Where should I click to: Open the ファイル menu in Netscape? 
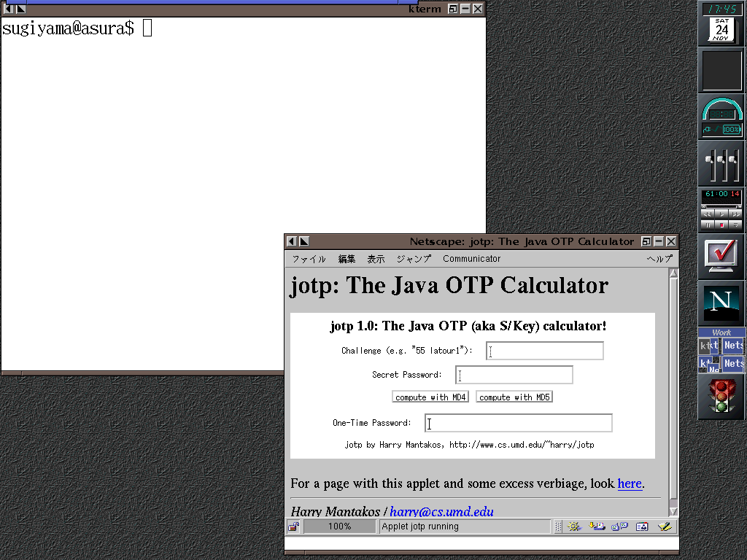tap(309, 259)
